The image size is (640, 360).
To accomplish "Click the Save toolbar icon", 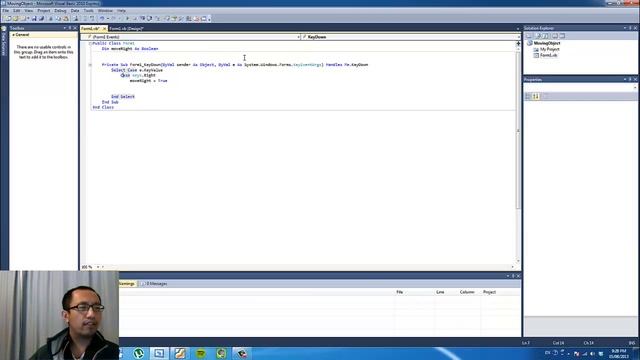I will (34, 18).
